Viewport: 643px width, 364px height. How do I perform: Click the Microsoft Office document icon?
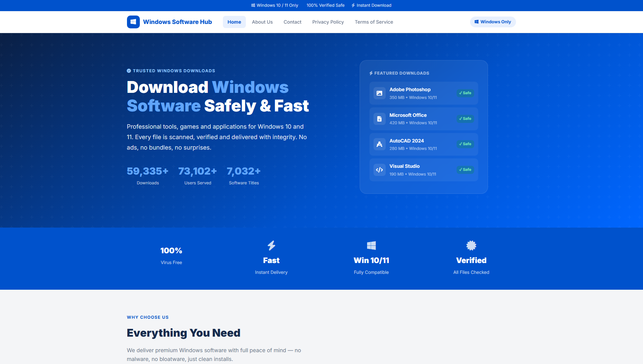pyautogui.click(x=380, y=119)
